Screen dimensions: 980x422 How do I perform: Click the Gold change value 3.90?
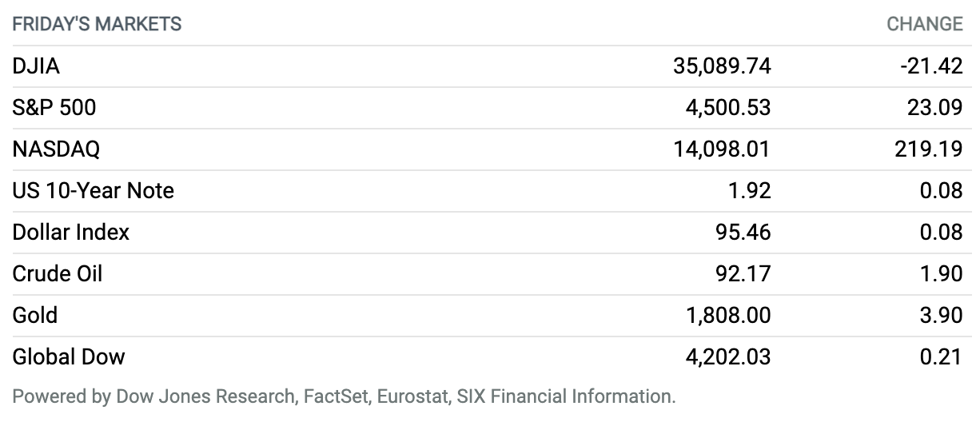[x=941, y=315]
